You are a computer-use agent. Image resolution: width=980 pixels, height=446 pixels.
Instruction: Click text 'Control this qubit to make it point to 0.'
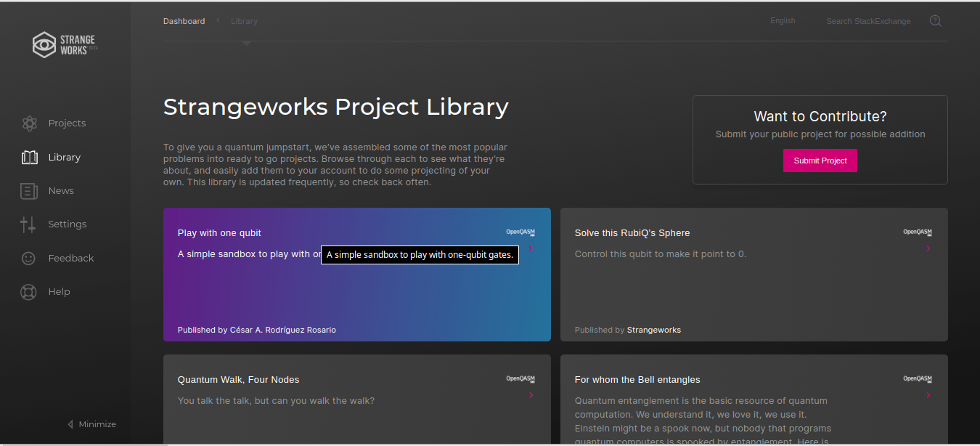(x=661, y=254)
